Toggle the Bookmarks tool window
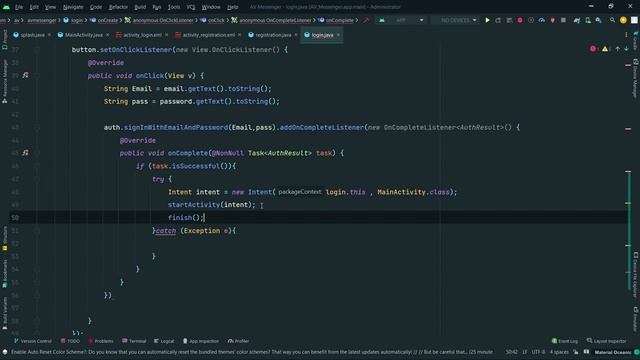This screenshot has width=640, height=360. [4, 273]
